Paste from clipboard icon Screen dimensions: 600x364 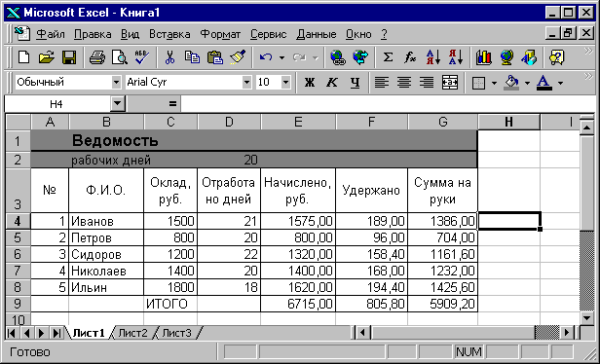coord(214,57)
